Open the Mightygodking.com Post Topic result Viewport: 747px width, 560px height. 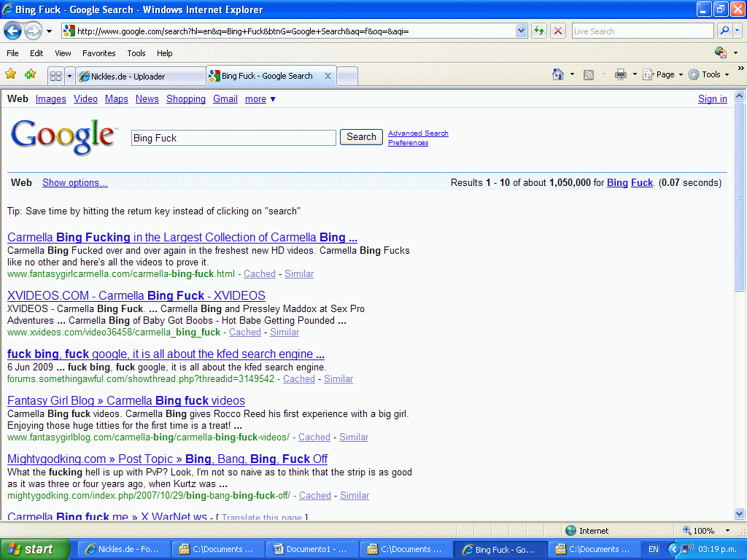coord(167,459)
